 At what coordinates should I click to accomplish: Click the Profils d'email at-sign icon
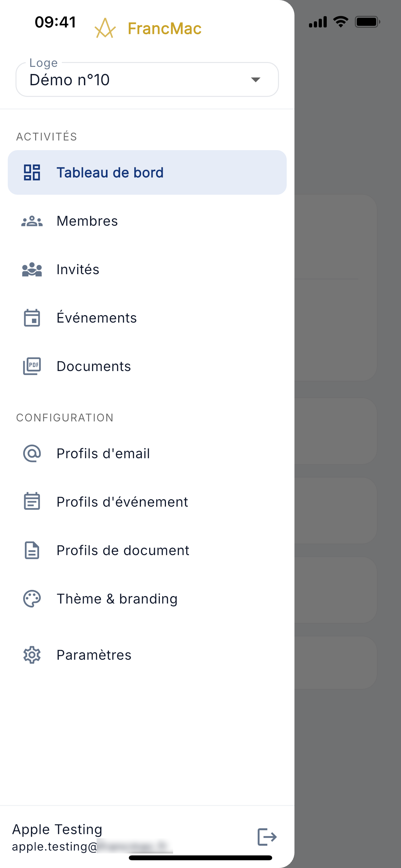tap(32, 453)
